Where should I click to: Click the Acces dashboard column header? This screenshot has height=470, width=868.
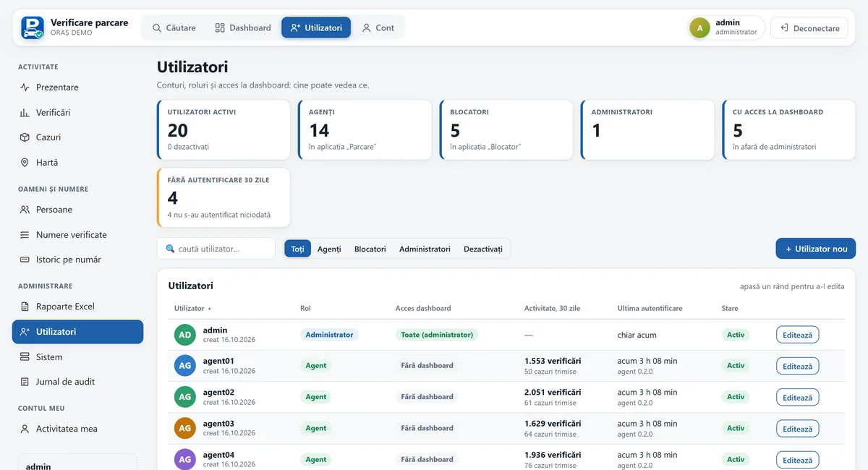[423, 309]
